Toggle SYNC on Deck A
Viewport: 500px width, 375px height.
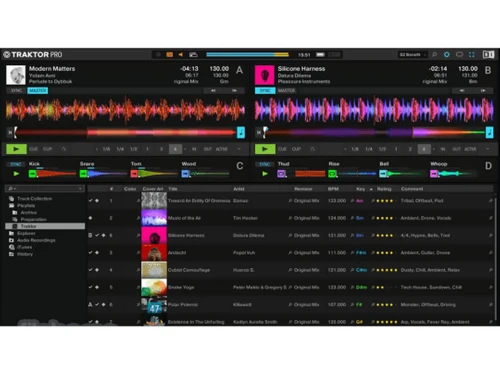(16, 91)
